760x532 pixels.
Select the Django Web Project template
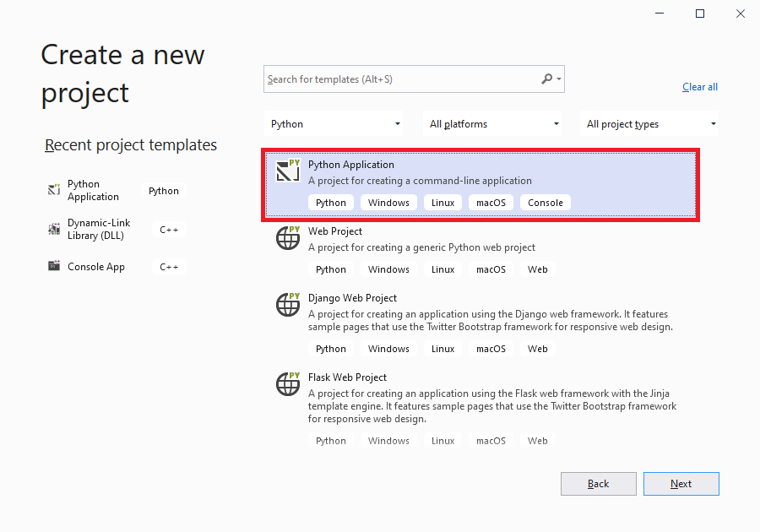(x=352, y=298)
